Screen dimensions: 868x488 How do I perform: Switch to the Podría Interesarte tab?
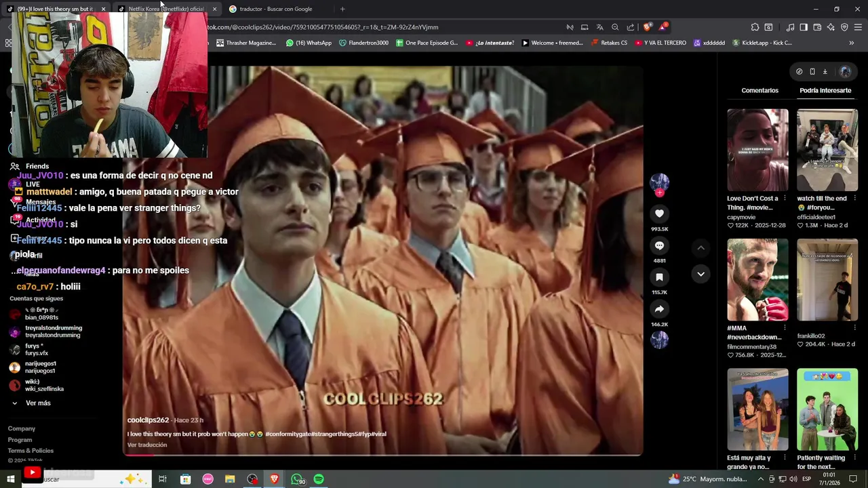coord(825,90)
